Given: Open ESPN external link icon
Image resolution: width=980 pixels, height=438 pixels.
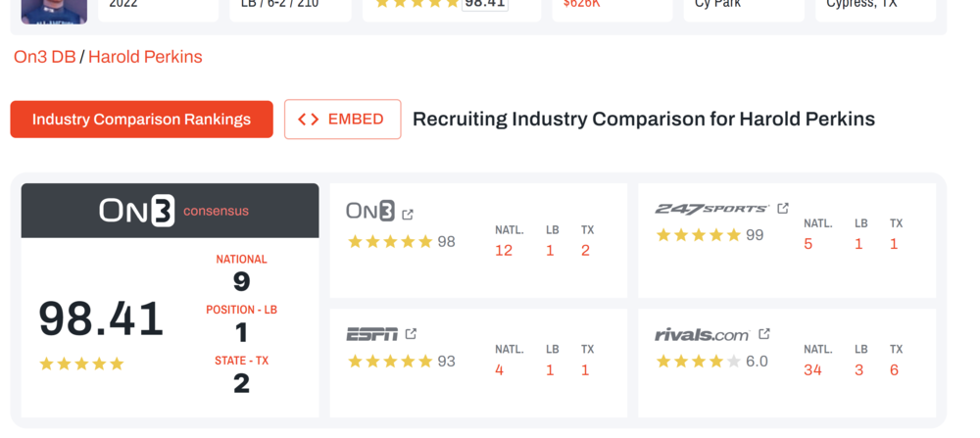Looking at the screenshot, I should tap(411, 334).
